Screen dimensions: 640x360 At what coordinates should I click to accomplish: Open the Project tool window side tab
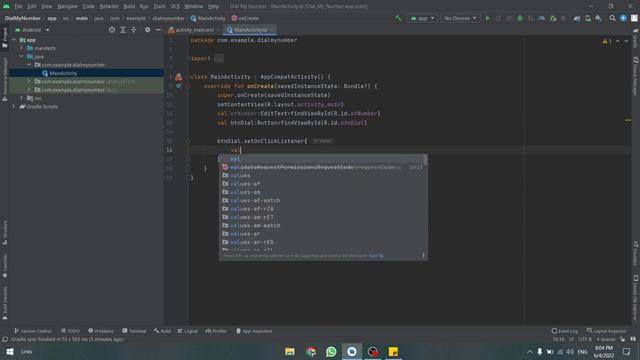pyautogui.click(x=5, y=38)
